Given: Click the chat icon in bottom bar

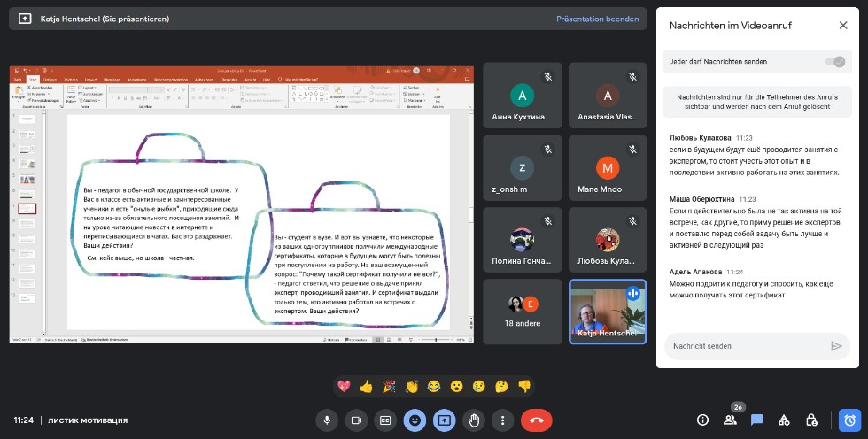Looking at the screenshot, I should [757, 420].
